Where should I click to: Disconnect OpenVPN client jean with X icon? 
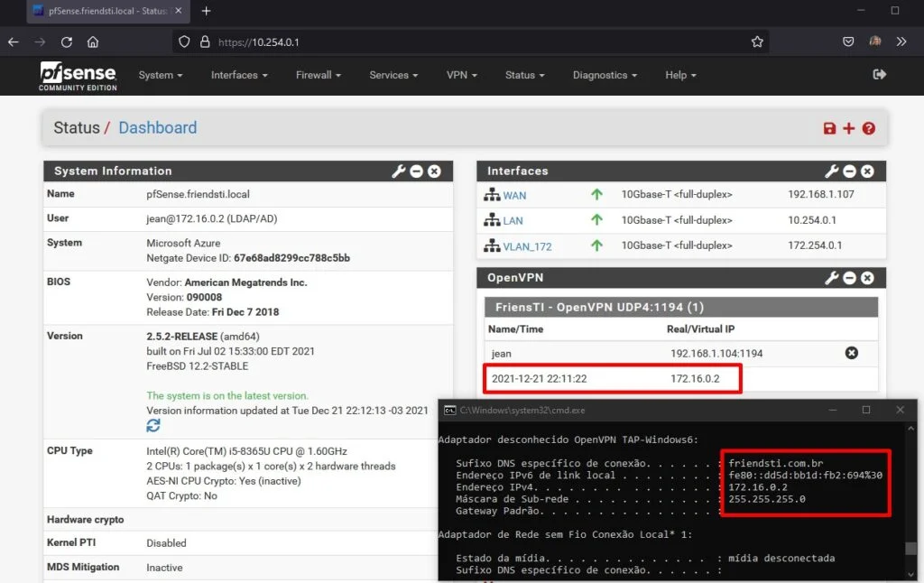click(x=852, y=353)
